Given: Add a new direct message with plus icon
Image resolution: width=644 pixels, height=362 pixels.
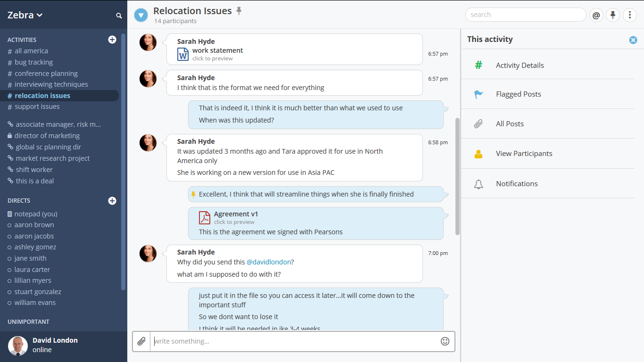Looking at the screenshot, I should point(112,201).
